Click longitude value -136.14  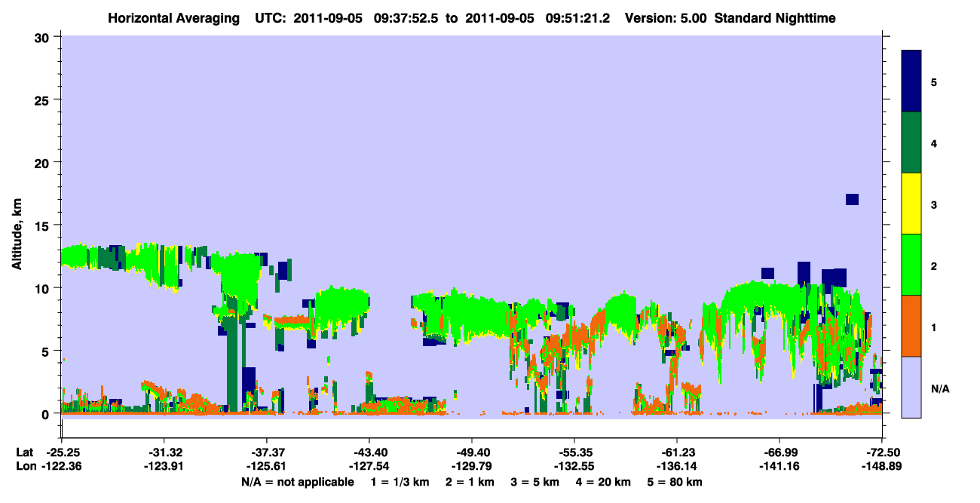(676, 466)
